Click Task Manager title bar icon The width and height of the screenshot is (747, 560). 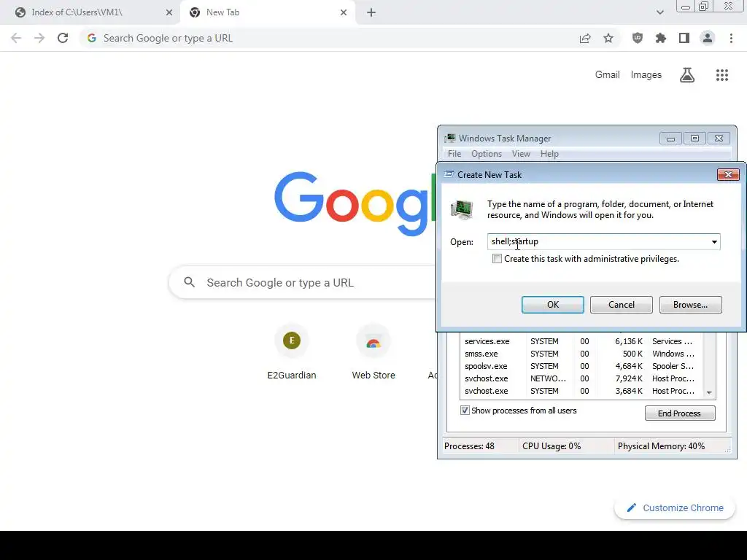click(449, 139)
